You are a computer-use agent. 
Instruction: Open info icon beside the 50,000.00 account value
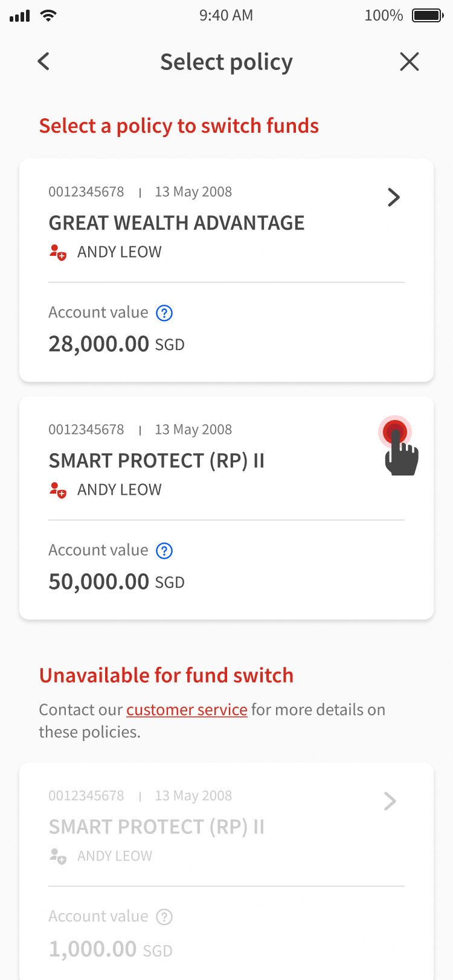[164, 551]
